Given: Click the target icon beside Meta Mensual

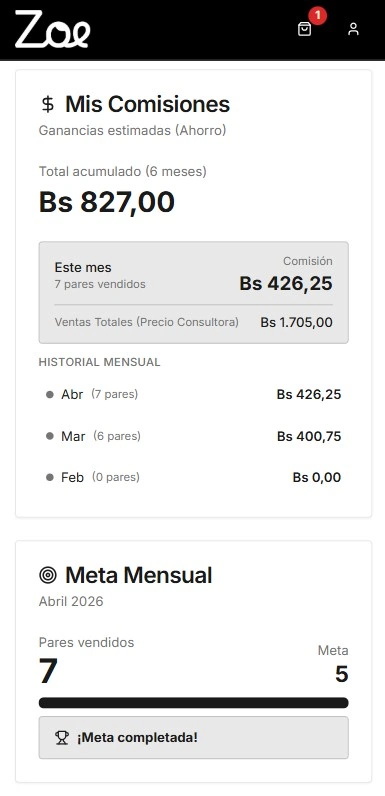Looking at the screenshot, I should tap(48, 575).
